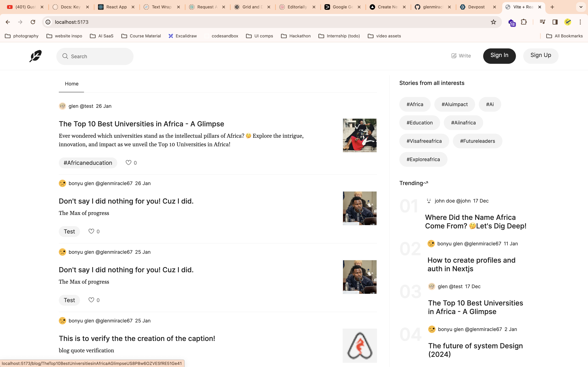Click the browser back arrow

point(8,22)
